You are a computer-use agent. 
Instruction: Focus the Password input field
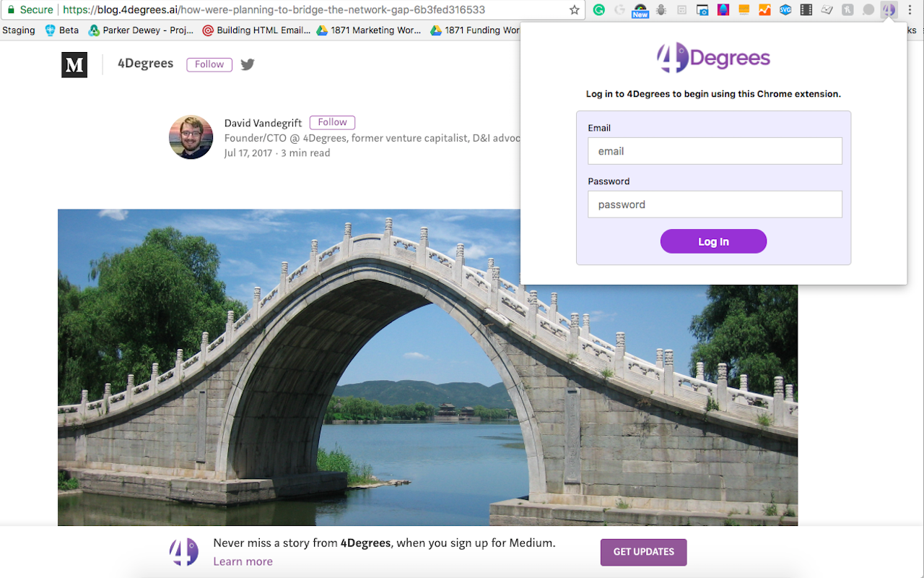pyautogui.click(x=715, y=204)
